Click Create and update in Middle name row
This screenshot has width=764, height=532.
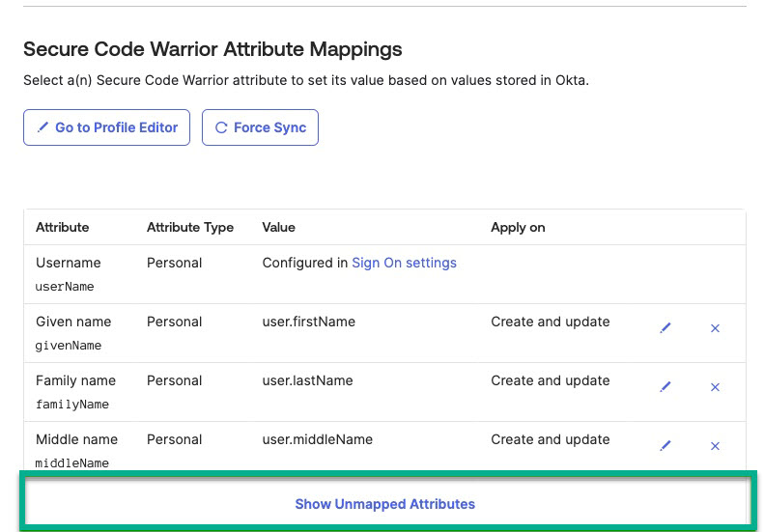(551, 439)
